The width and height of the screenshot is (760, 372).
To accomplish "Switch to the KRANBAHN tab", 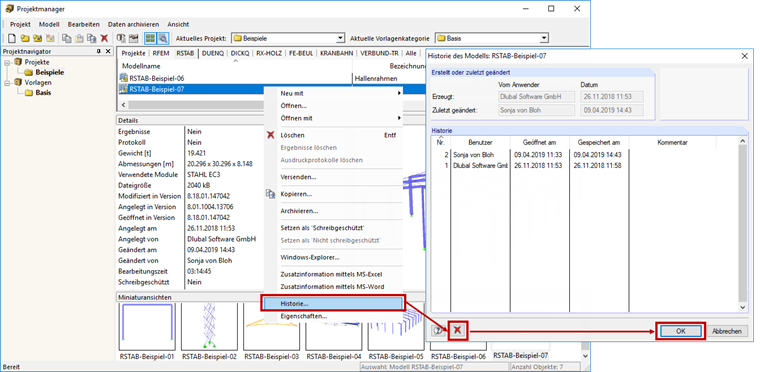I will click(337, 53).
